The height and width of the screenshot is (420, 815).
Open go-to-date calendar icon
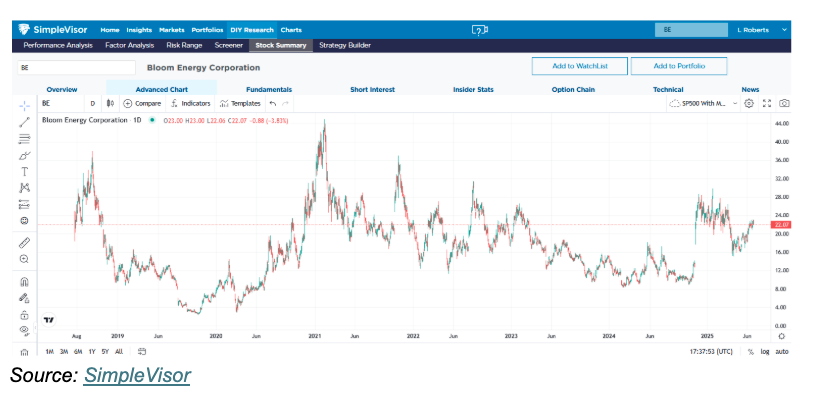tap(142, 352)
